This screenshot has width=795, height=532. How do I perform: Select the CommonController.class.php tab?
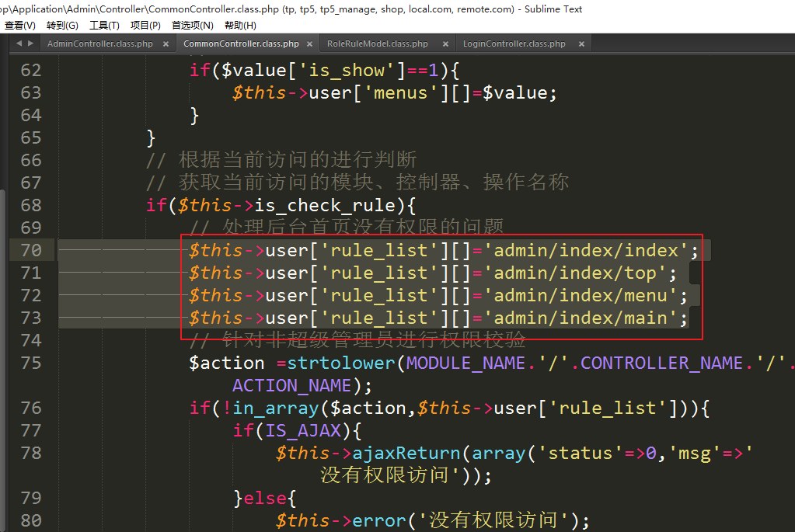(x=241, y=44)
